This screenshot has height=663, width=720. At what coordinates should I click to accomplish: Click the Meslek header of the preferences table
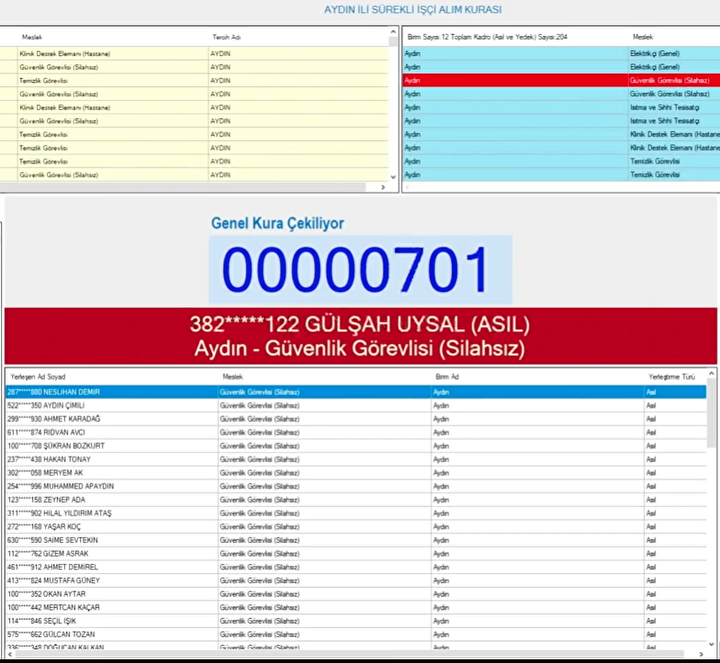tap(32, 37)
